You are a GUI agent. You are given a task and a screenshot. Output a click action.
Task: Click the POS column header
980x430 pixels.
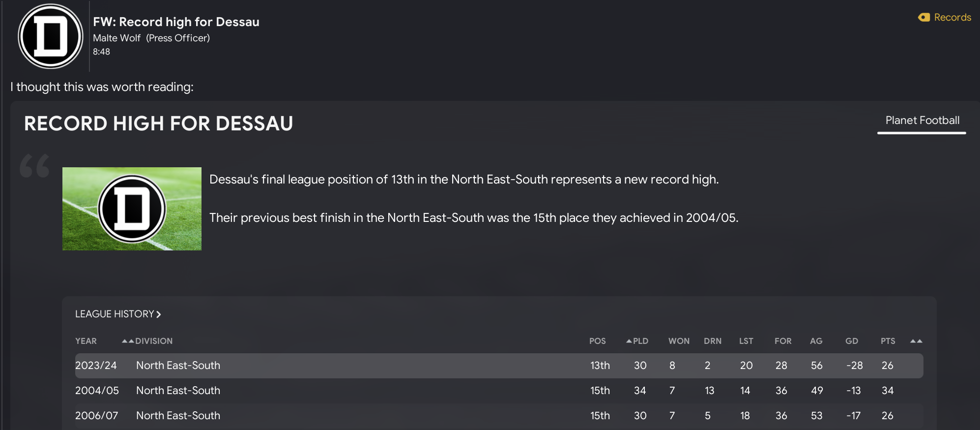(x=597, y=341)
